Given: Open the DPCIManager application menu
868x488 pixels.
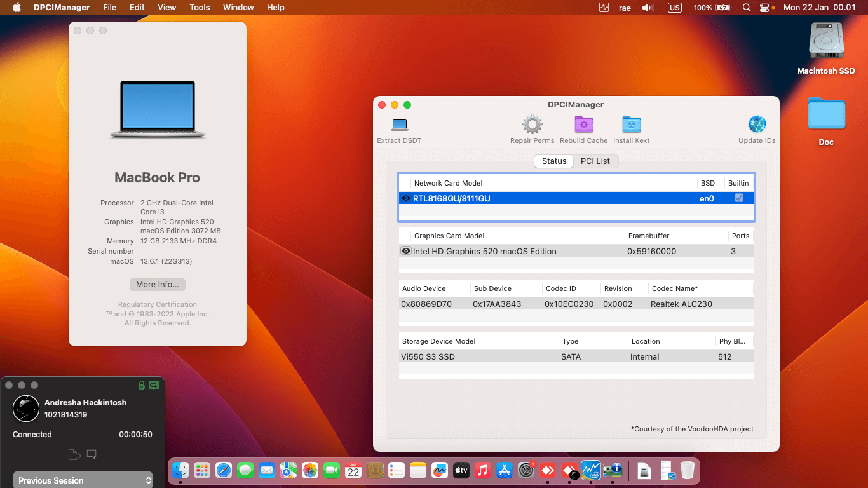Looking at the screenshot, I should (x=62, y=8).
